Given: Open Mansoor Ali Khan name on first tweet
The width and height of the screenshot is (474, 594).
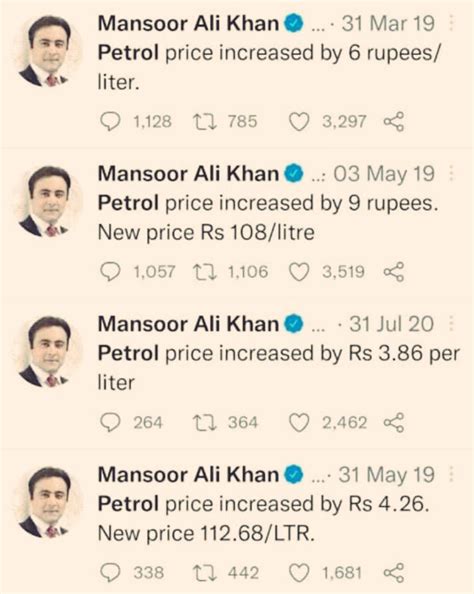Looking at the screenshot, I should (x=188, y=23).
